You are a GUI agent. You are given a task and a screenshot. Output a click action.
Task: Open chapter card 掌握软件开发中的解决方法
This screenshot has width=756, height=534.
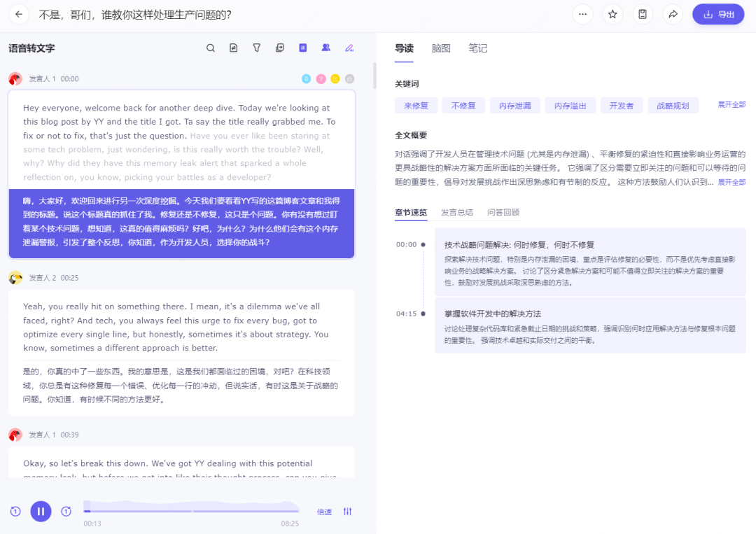pos(590,325)
